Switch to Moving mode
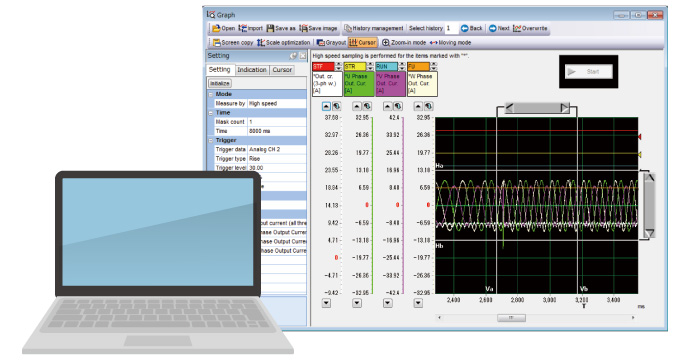This screenshot has width=690, height=360. pos(450,43)
